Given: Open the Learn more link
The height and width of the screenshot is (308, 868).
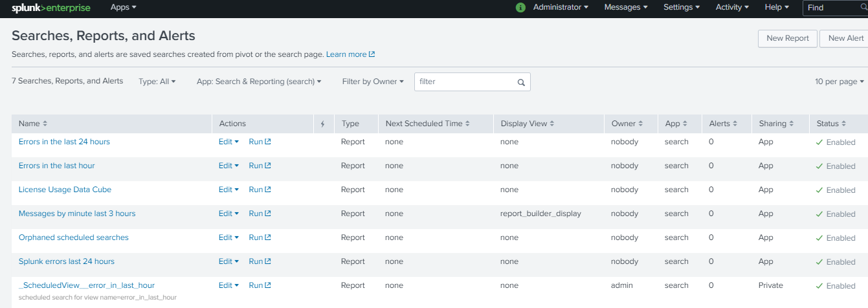Looking at the screenshot, I should point(350,54).
